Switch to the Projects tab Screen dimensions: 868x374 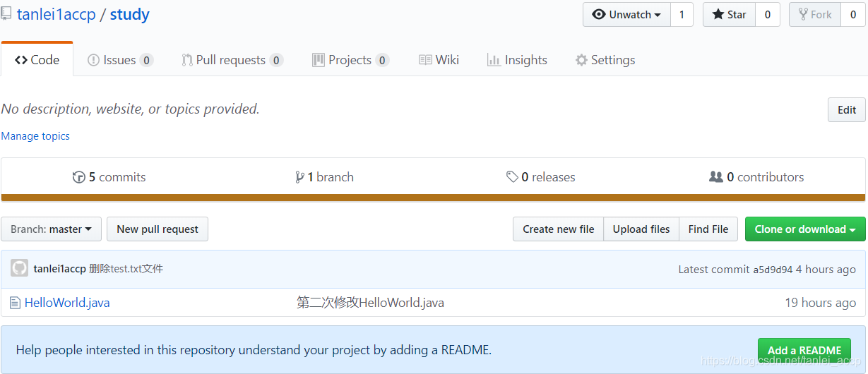point(350,60)
